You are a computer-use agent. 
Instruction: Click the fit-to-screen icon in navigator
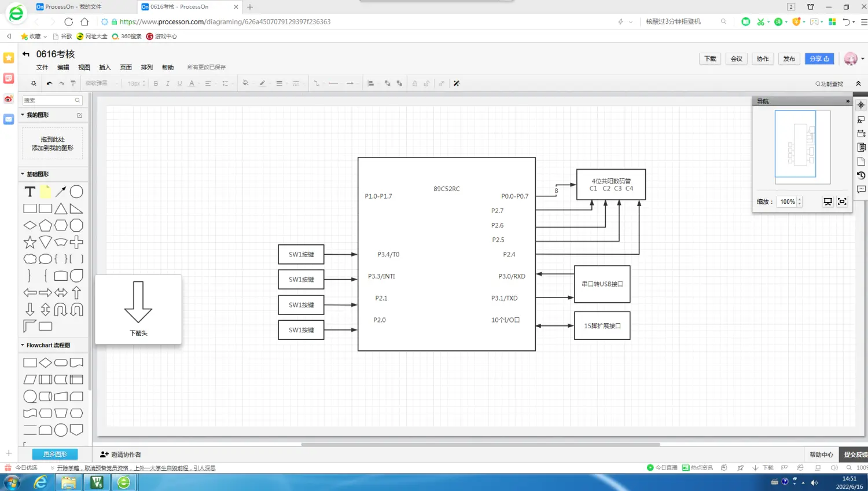click(x=842, y=201)
